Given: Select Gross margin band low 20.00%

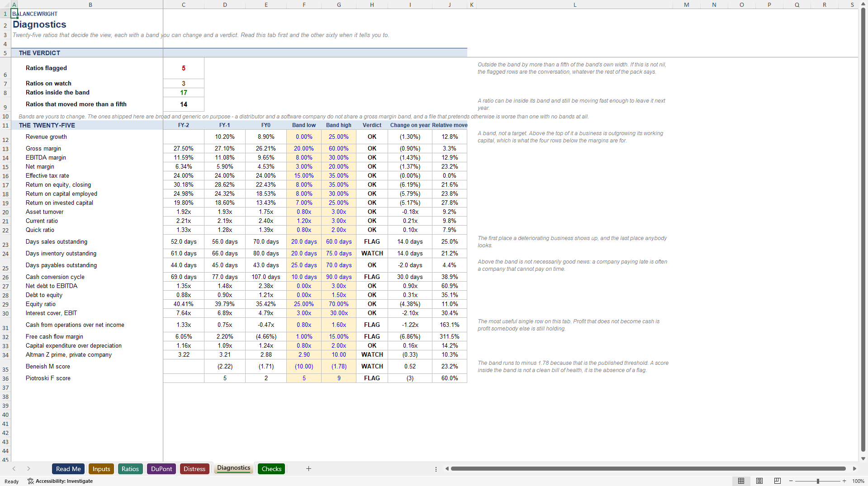Looking at the screenshot, I should click(304, 148).
